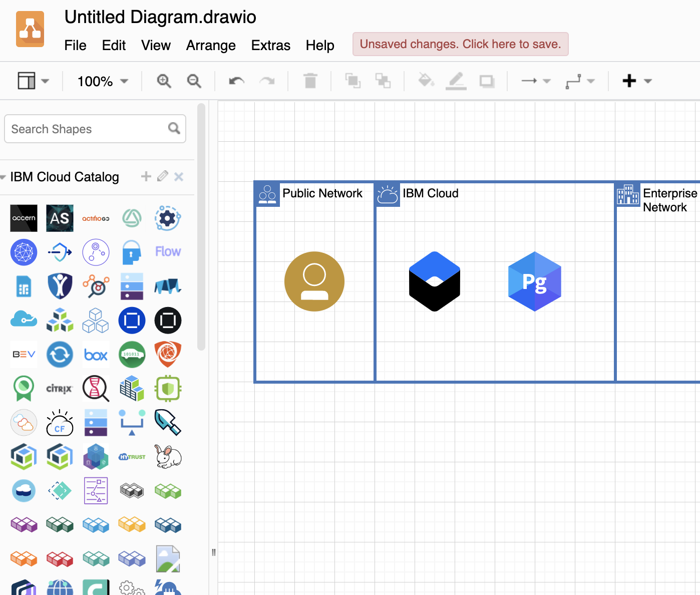Open the 100% zoom level dropdown
Screen dimensions: 700x595
[x=103, y=81]
